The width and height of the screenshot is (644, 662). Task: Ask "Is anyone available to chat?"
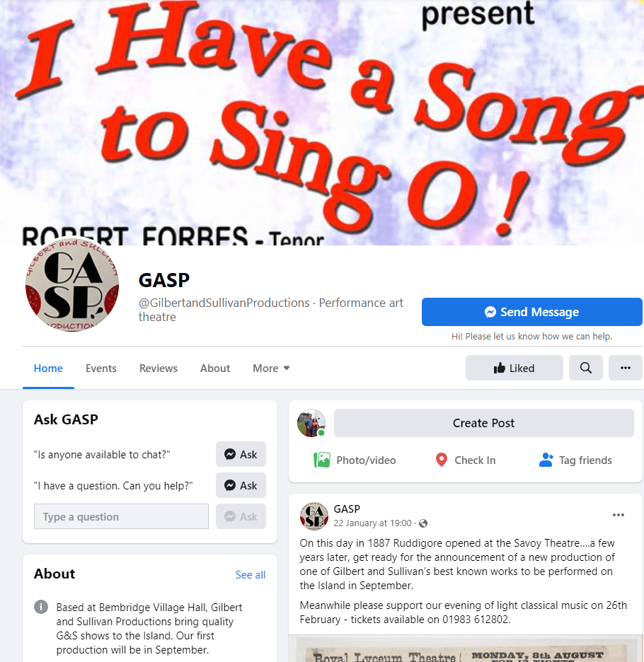point(241,454)
